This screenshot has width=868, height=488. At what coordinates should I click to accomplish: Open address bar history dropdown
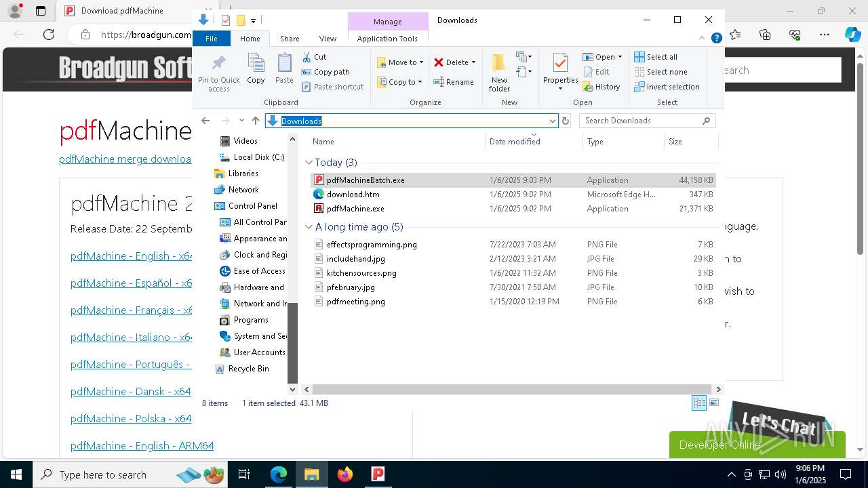click(553, 121)
